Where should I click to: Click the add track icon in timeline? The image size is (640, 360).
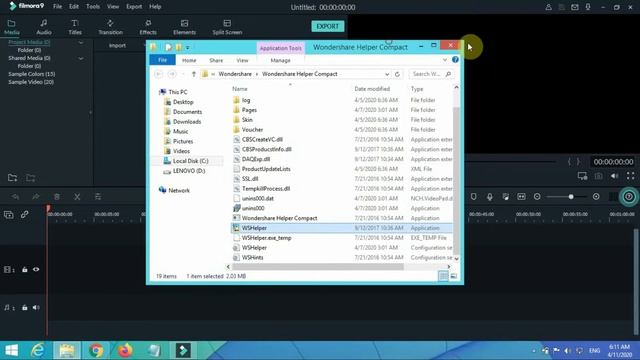tap(9, 214)
